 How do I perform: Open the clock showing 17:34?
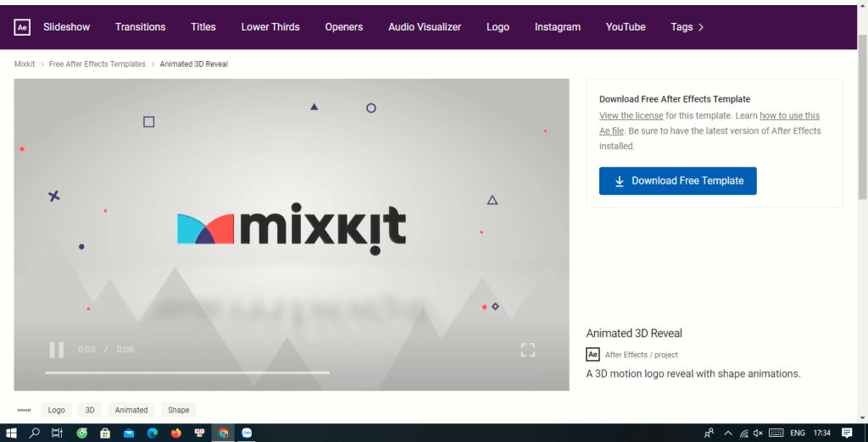tap(822, 434)
